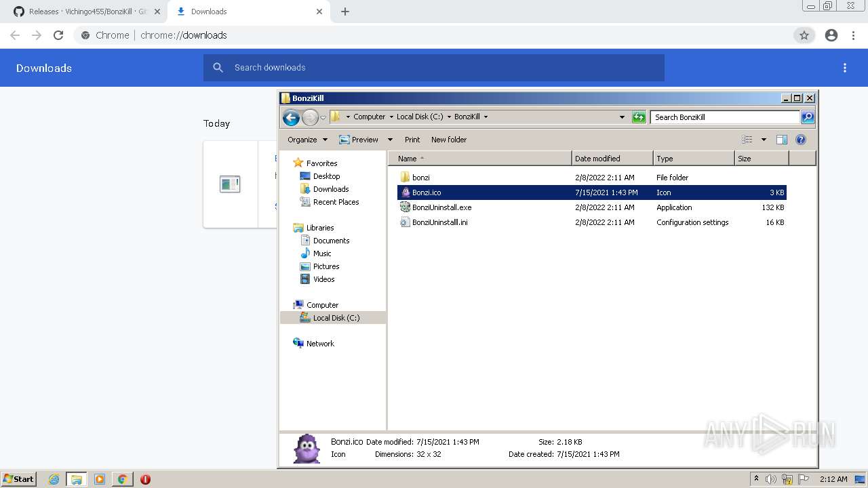The image size is (868, 488).
Task: Sort by Size column header
Action: tap(762, 159)
